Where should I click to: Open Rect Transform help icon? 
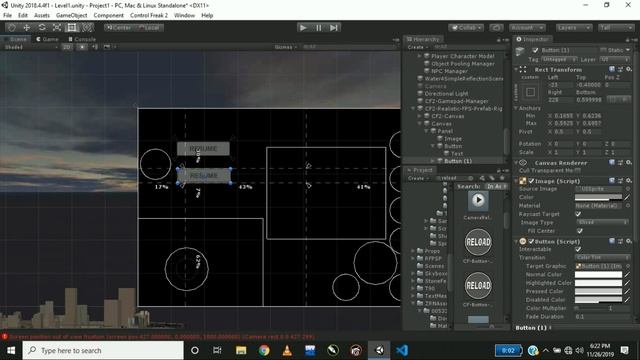(612, 69)
